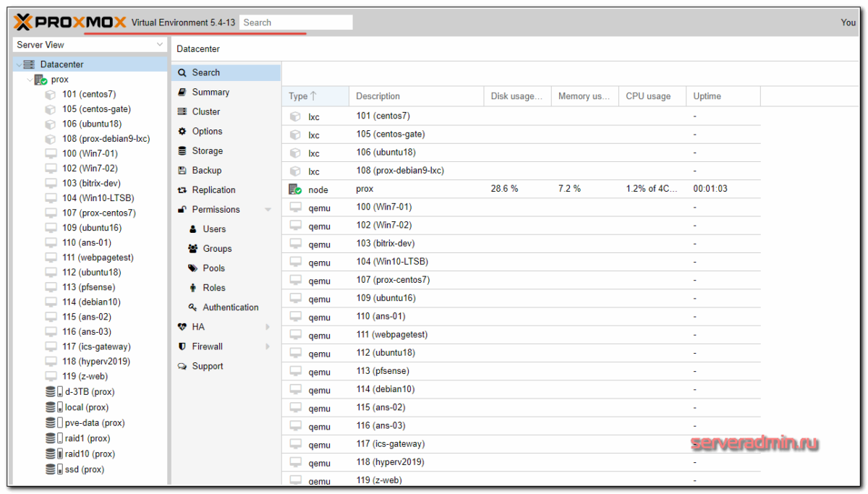Click the Backup floppy disk icon
This screenshot has height=494, width=868.
pos(182,171)
